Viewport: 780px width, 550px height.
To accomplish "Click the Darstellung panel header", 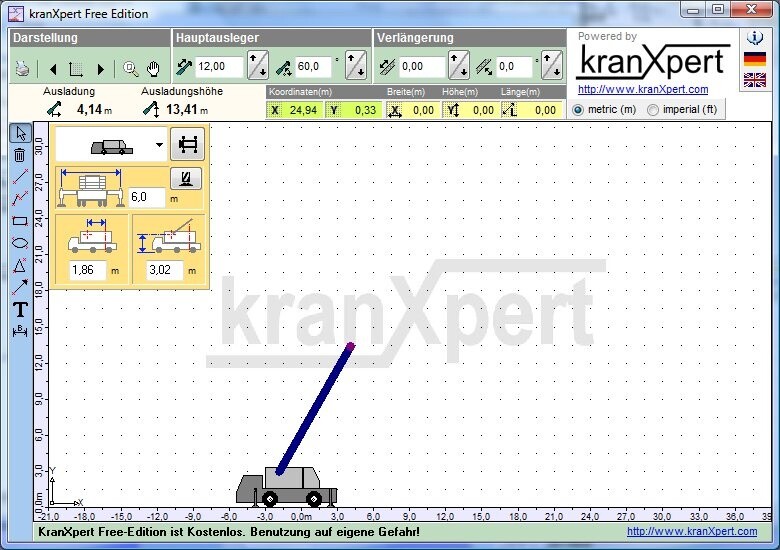I will tap(90, 38).
